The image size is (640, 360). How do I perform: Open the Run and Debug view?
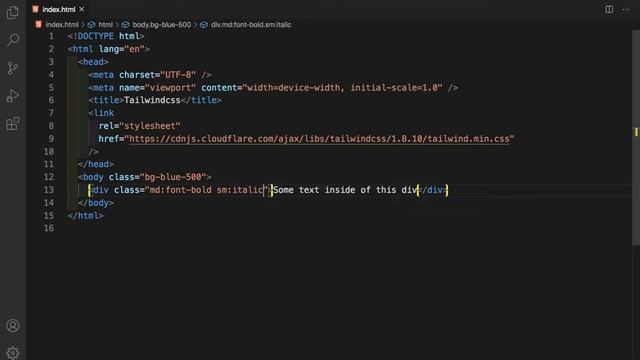coord(13,96)
